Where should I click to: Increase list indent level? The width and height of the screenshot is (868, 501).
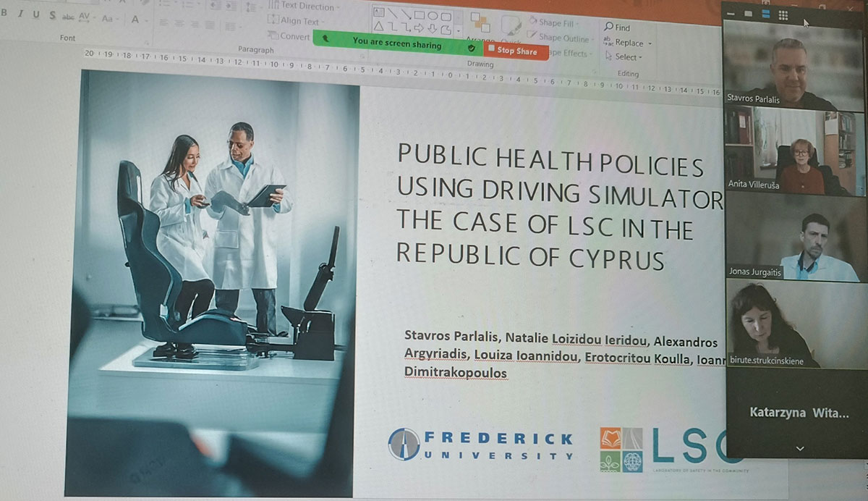(231, 6)
